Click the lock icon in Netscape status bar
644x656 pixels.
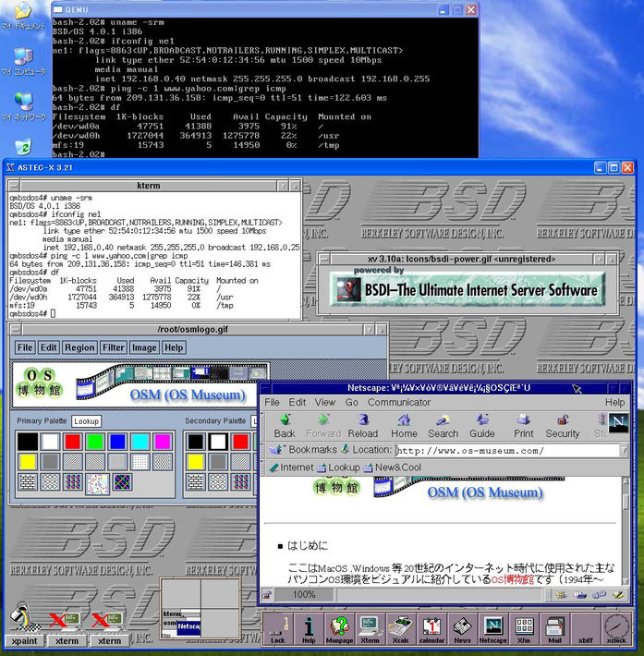click(x=267, y=594)
